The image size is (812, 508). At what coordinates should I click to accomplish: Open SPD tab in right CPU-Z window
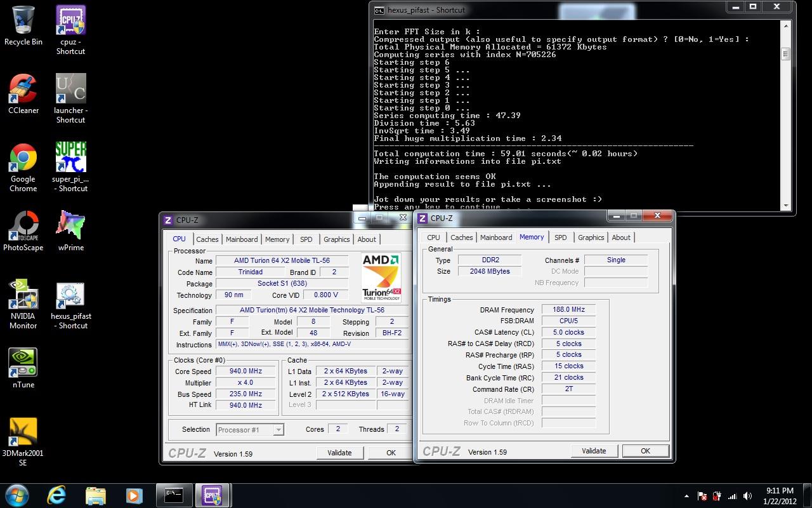coord(561,237)
